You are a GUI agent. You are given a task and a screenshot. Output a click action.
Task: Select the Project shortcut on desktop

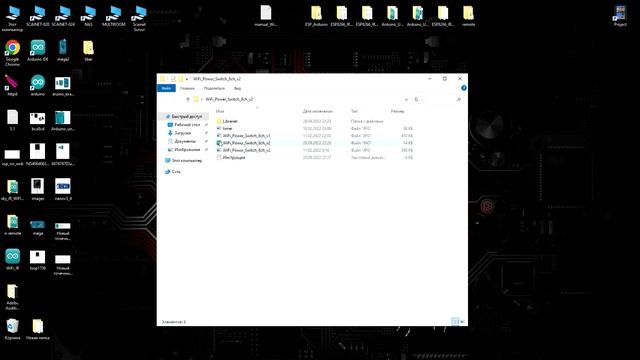(620, 16)
